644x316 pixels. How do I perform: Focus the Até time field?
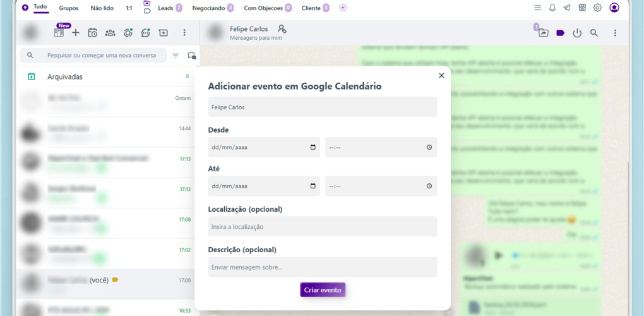[381, 186]
